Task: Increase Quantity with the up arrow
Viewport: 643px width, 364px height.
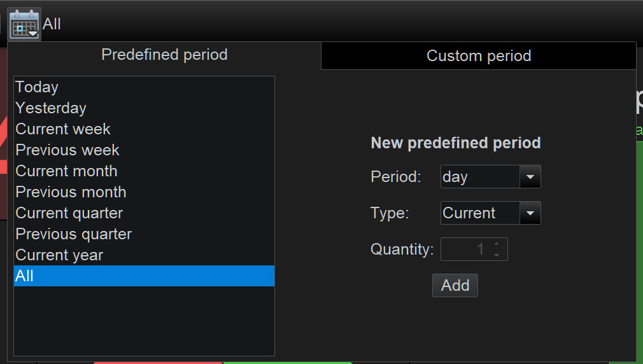Action: pyautogui.click(x=497, y=244)
